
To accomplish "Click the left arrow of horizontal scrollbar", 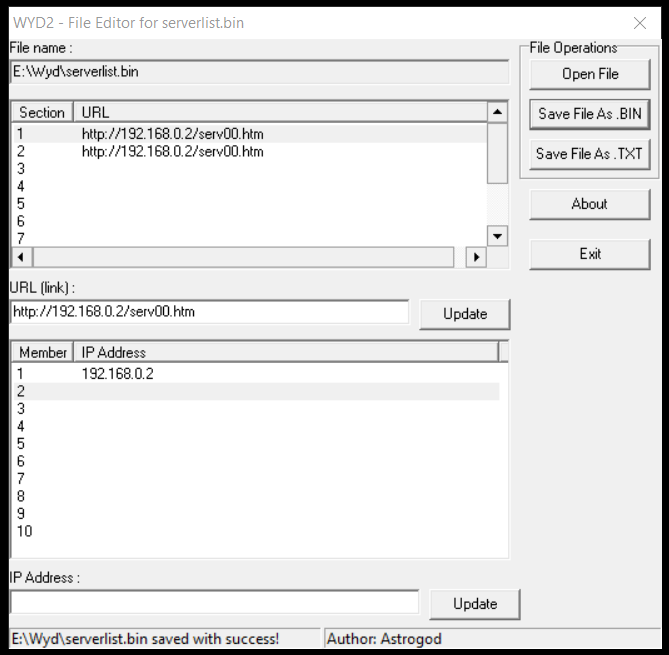I will (x=21, y=257).
